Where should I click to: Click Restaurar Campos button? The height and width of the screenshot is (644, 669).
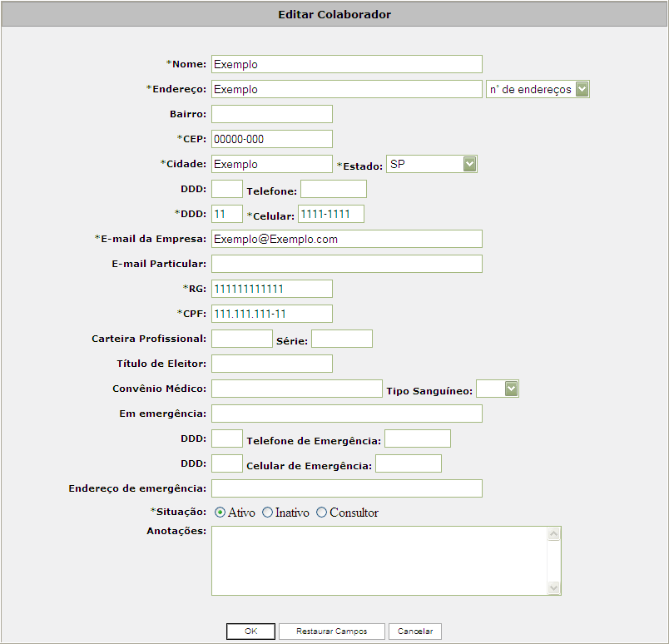tap(332, 632)
